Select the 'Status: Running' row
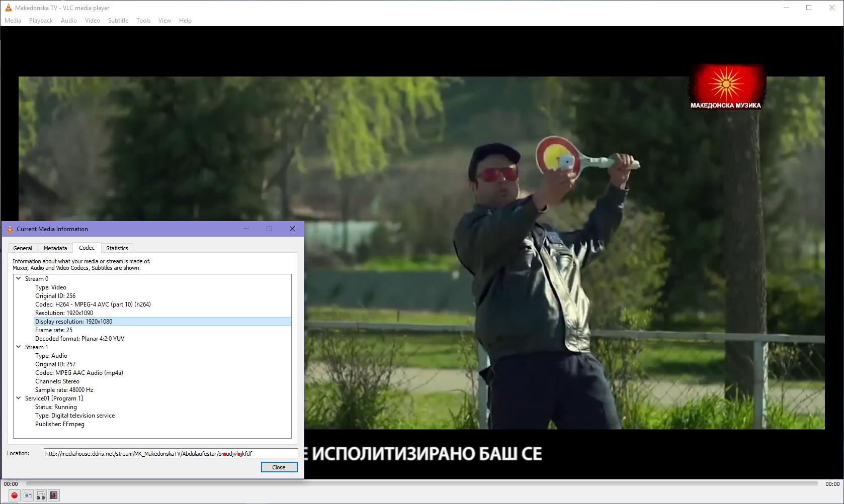Viewport: 844px width, 504px height. 162,407
